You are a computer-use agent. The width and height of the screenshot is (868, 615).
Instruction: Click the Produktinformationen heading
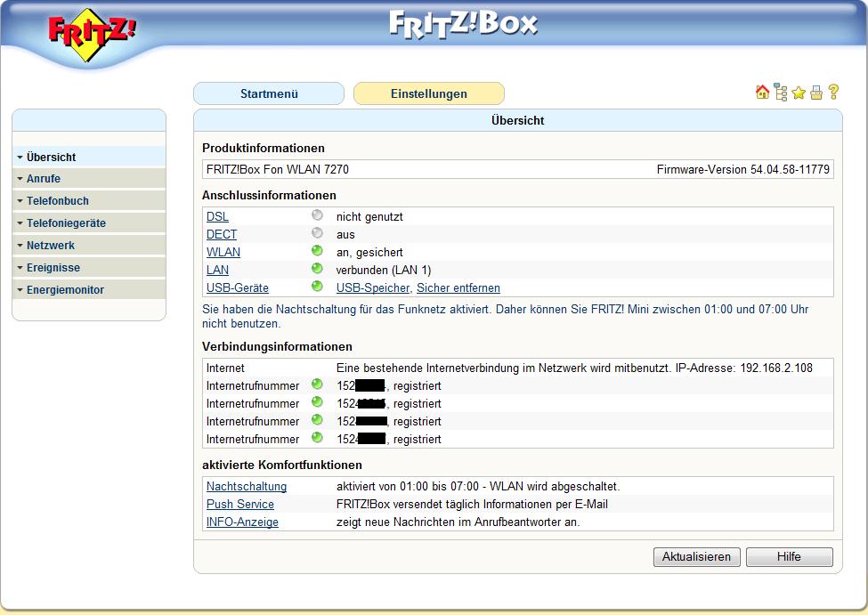pyautogui.click(x=264, y=149)
